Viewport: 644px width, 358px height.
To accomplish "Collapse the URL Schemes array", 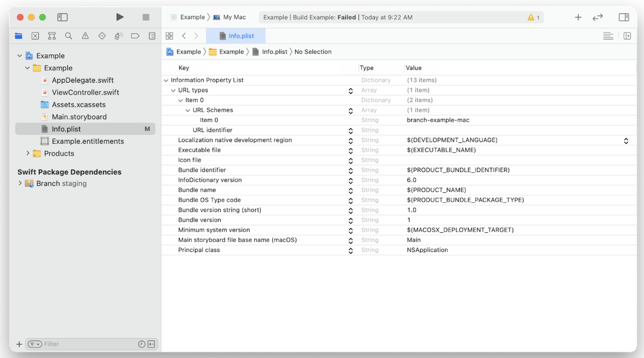I will (188, 110).
